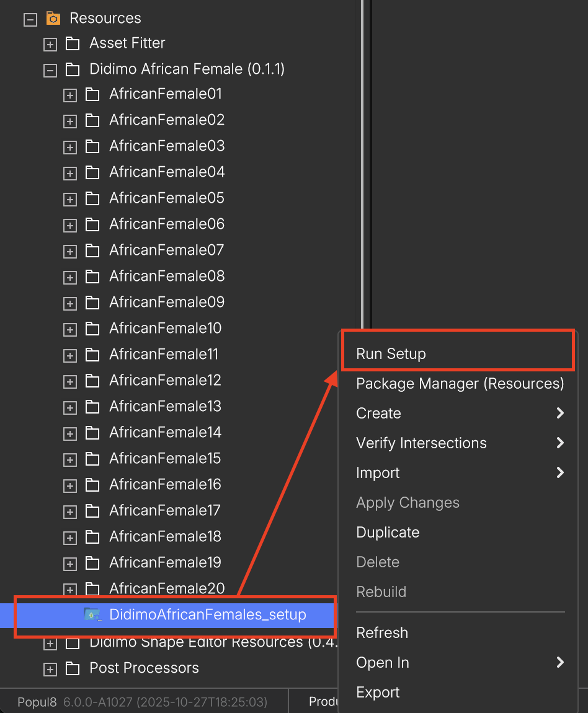
Task: Click the AfricanFemale02 folder icon
Action: [92, 120]
